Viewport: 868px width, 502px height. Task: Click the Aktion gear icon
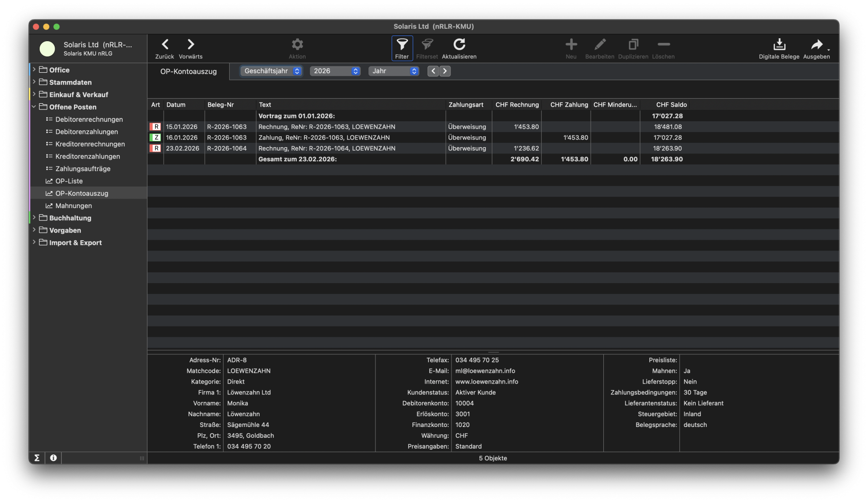tap(297, 45)
